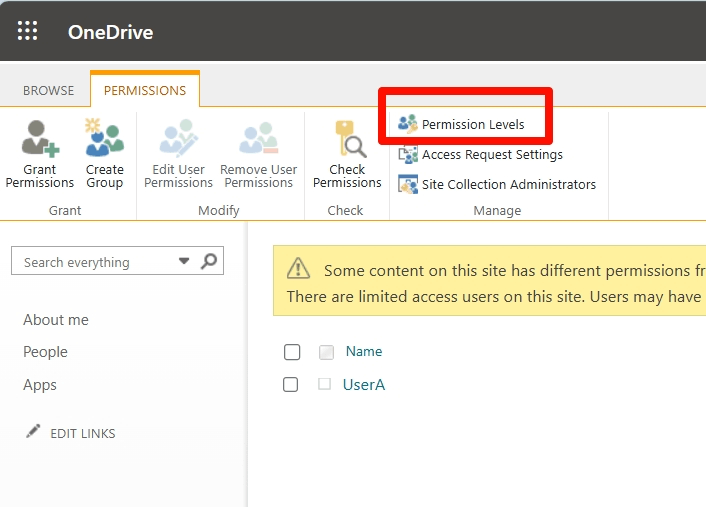Click Check Permissions key icon

coord(349,139)
